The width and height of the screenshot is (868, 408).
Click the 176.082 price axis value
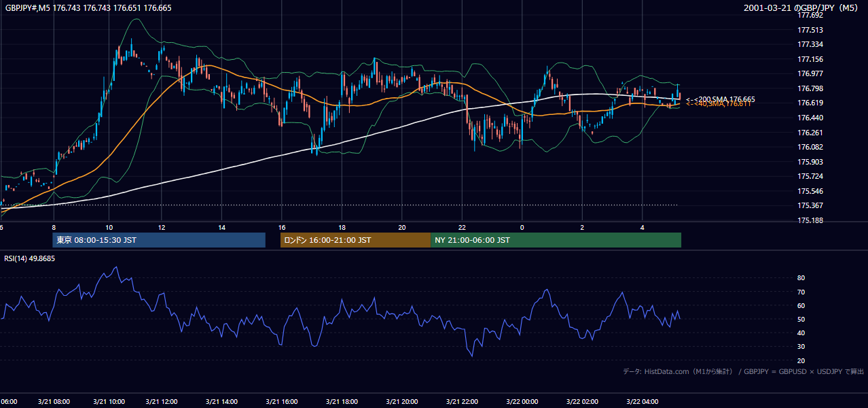pyautogui.click(x=810, y=147)
